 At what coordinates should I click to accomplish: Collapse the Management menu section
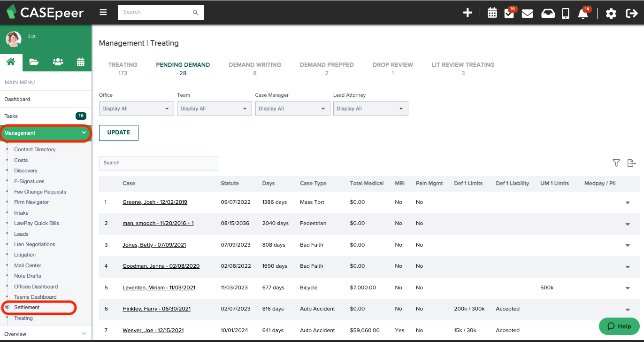point(46,133)
